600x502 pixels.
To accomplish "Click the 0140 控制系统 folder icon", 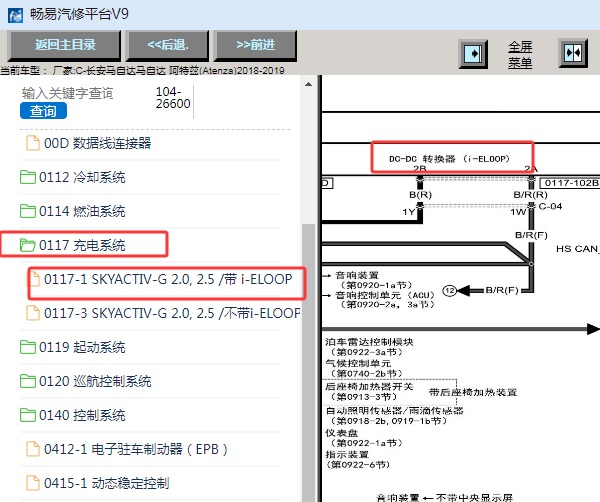I will [x=28, y=416].
